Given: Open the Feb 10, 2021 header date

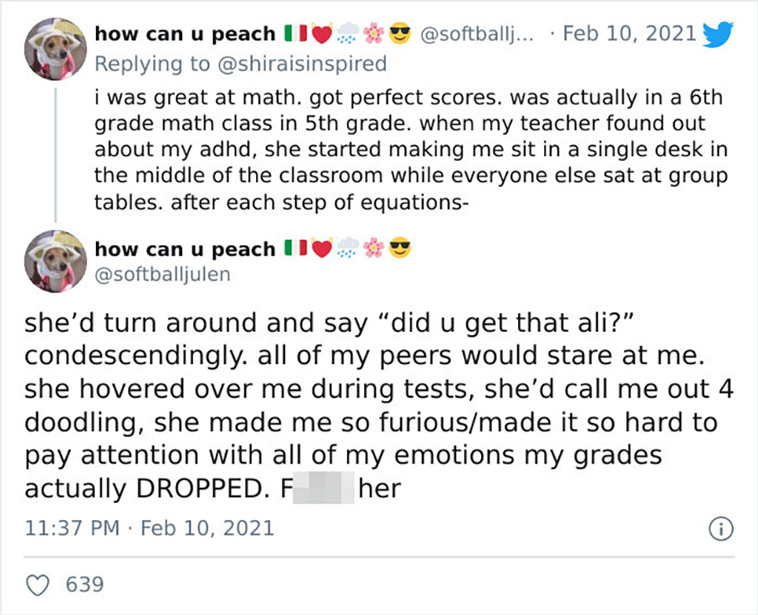Looking at the screenshot, I should point(629,33).
